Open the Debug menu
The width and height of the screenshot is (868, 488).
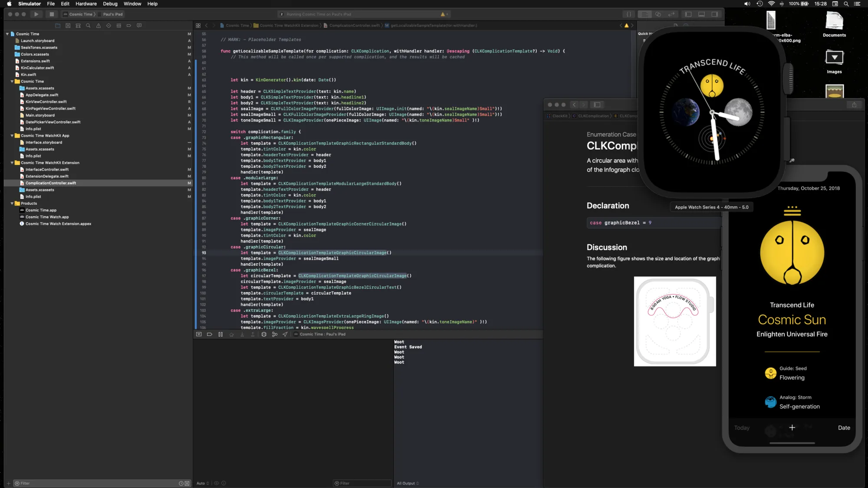pyautogui.click(x=110, y=4)
